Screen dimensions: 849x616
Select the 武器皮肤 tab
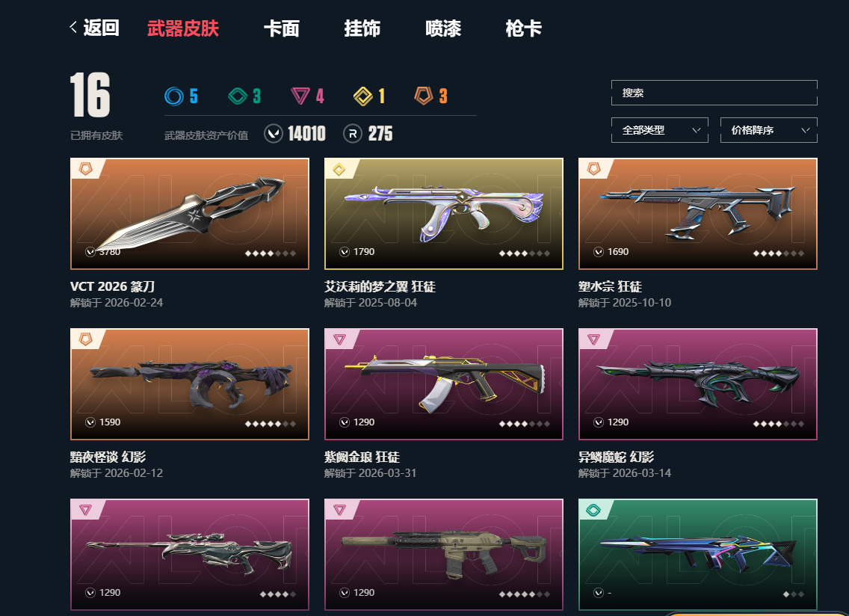(x=183, y=28)
